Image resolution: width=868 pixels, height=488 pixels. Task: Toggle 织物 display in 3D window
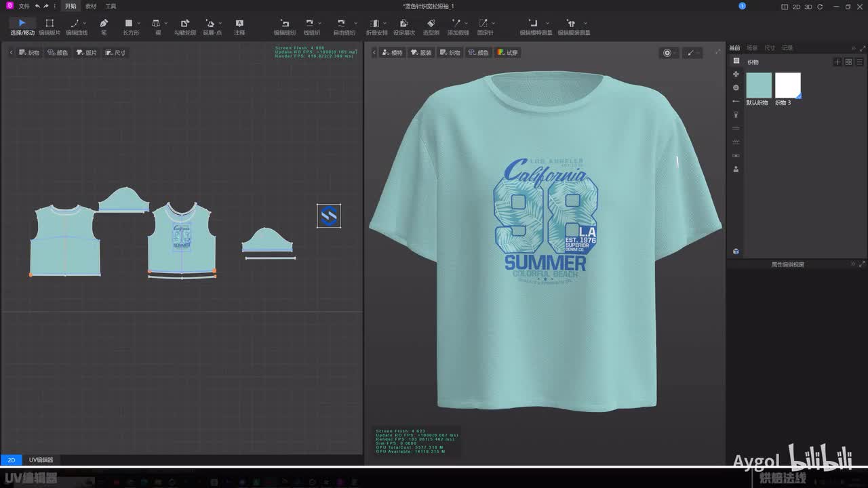click(x=450, y=52)
